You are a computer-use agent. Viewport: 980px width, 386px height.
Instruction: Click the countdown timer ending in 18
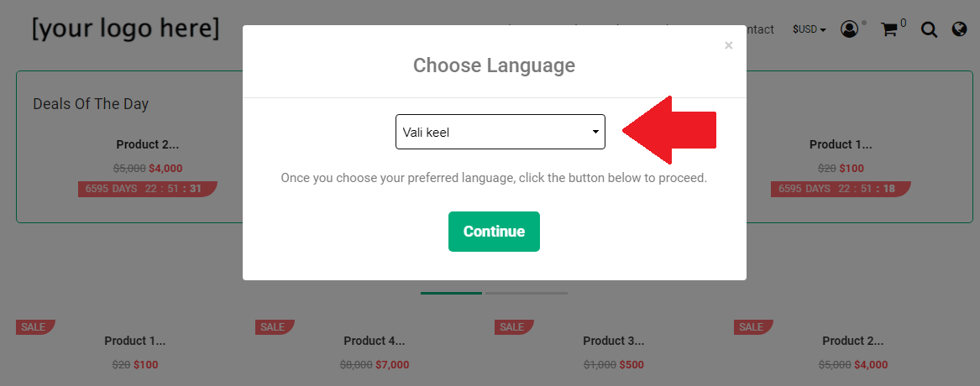pos(840,189)
